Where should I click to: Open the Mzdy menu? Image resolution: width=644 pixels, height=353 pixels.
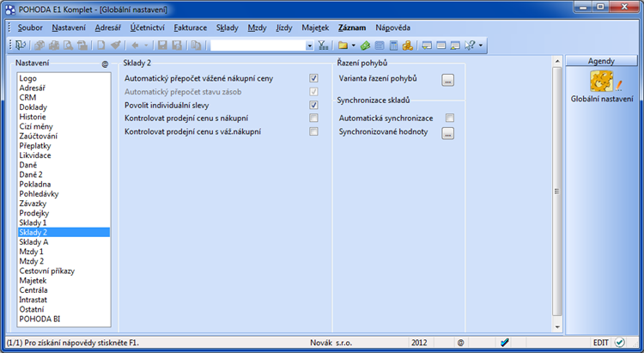click(x=257, y=27)
